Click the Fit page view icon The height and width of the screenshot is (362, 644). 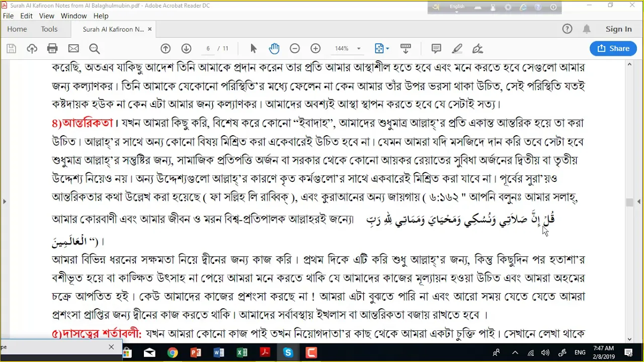coord(379,49)
